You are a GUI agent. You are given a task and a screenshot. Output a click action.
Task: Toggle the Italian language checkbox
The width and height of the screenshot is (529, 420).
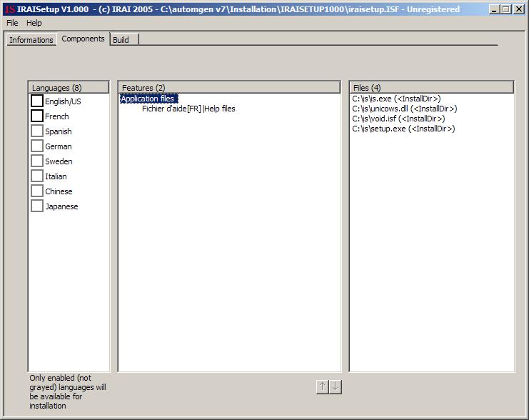37,176
